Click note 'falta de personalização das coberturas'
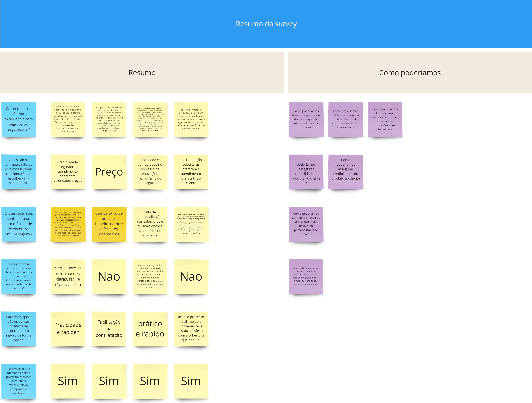Image resolution: width=532 pixels, height=403 pixels. coord(150,224)
